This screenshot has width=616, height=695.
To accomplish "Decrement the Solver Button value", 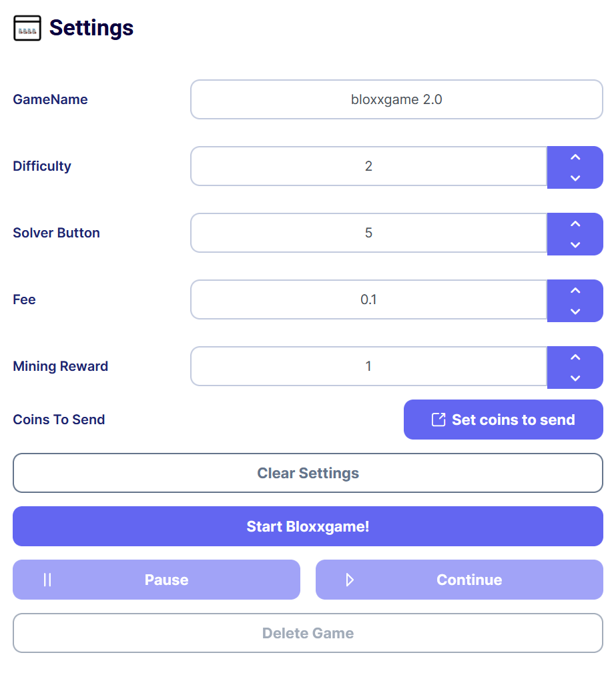I will click(575, 245).
